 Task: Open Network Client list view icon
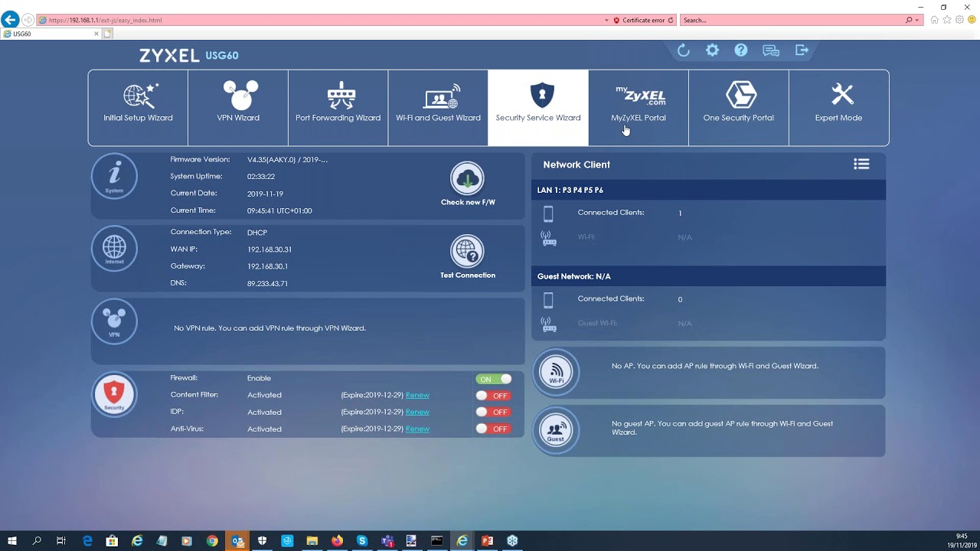tap(861, 165)
